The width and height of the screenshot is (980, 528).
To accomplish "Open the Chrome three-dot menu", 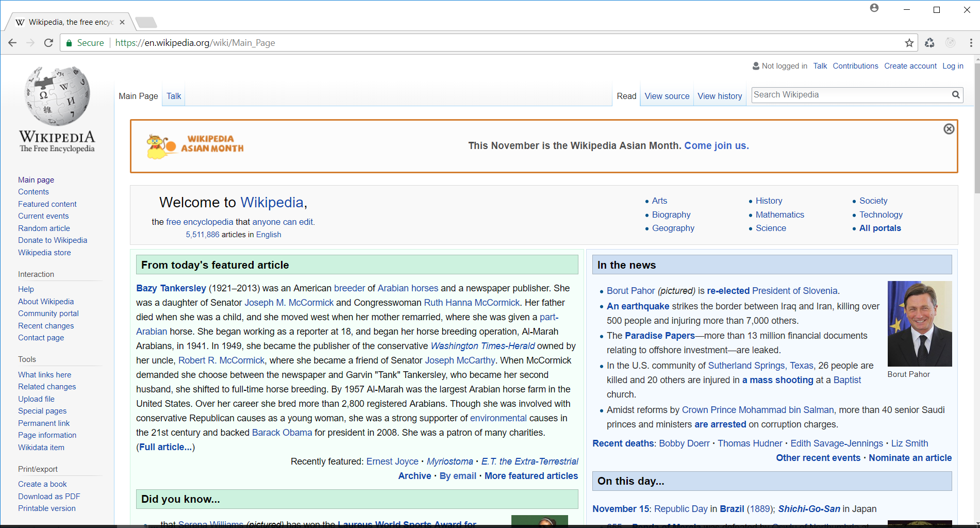I will 971,43.
